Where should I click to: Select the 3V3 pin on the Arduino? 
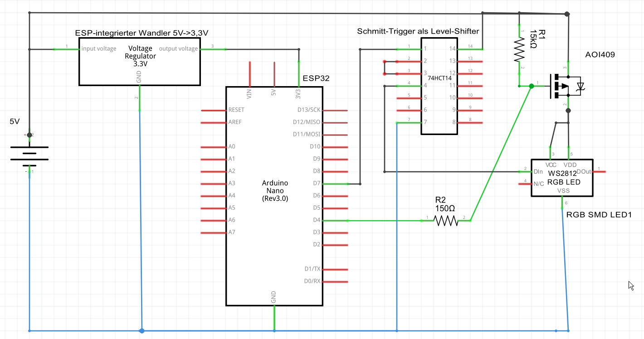click(x=298, y=74)
